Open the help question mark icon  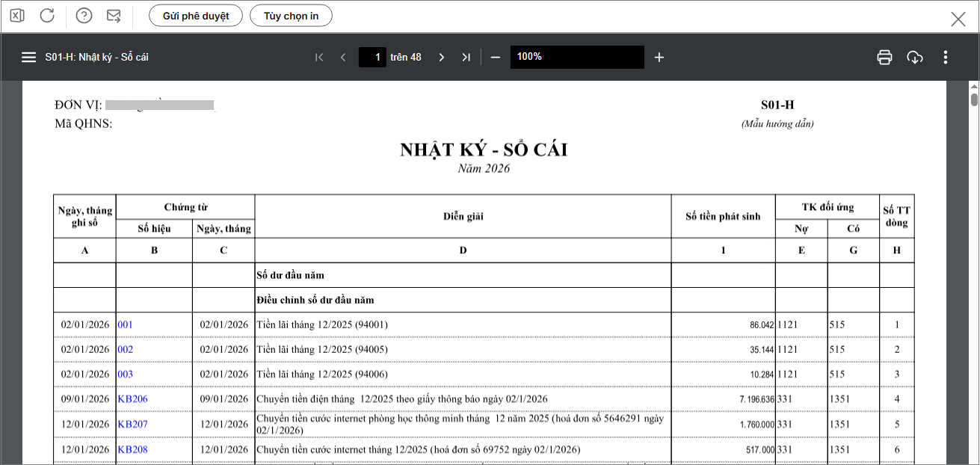pos(84,16)
